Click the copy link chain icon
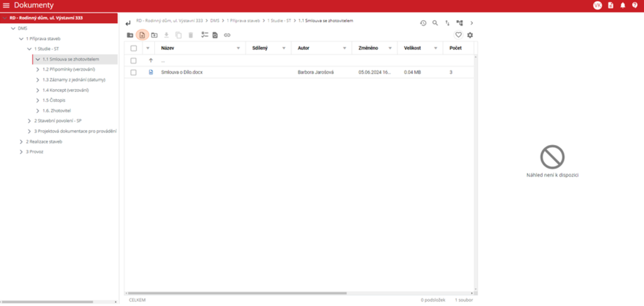The height and width of the screenshot is (306, 644). pyautogui.click(x=228, y=35)
